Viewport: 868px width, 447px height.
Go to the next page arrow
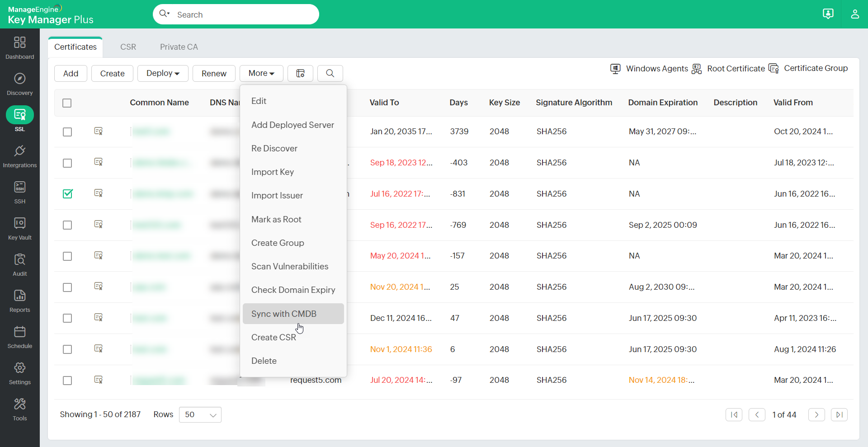click(x=816, y=414)
